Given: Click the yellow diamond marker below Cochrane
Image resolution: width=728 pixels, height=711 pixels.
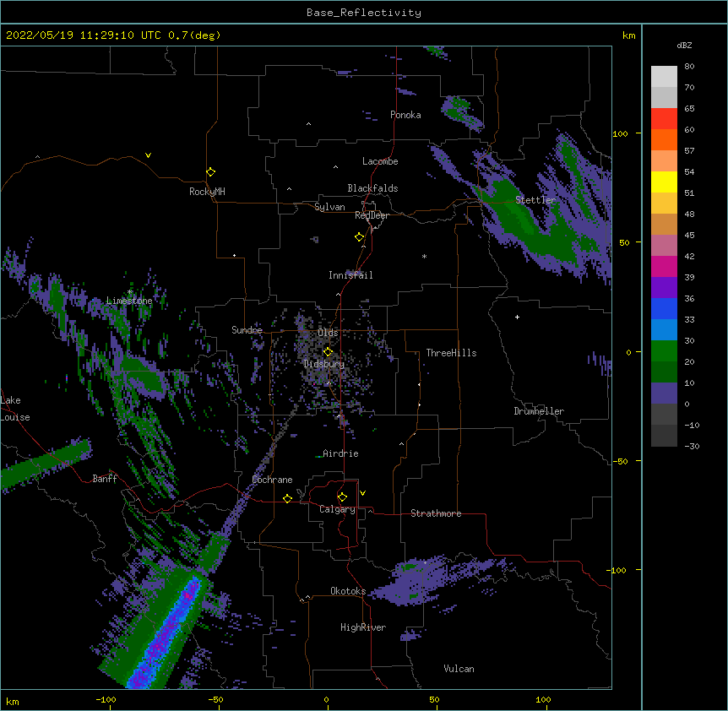Looking at the screenshot, I should 287,498.
